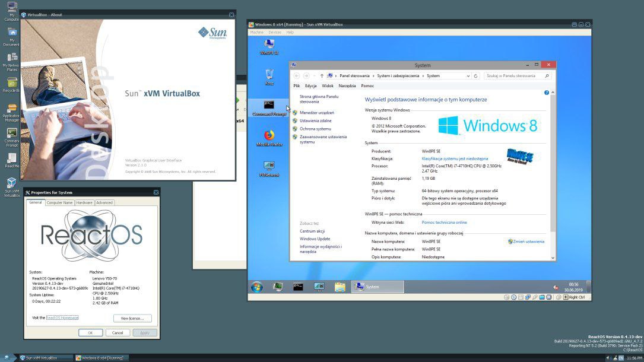Expand the address bar history dropdown arrow
This screenshot has width=644, height=362.
pyautogui.click(x=468, y=76)
